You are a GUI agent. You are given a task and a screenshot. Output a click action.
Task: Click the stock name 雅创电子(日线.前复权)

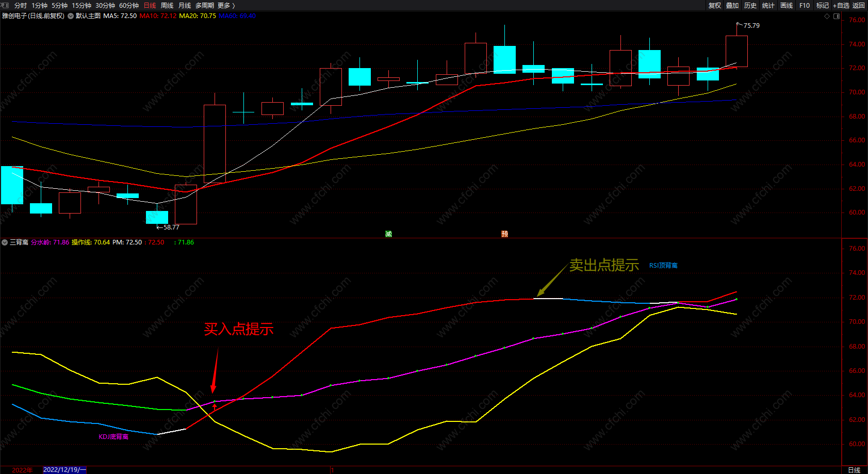34,16
